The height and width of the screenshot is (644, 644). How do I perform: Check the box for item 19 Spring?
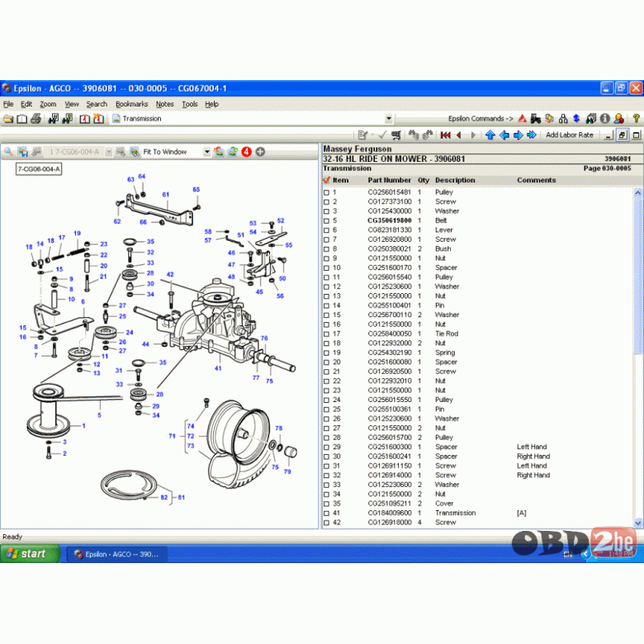click(326, 353)
